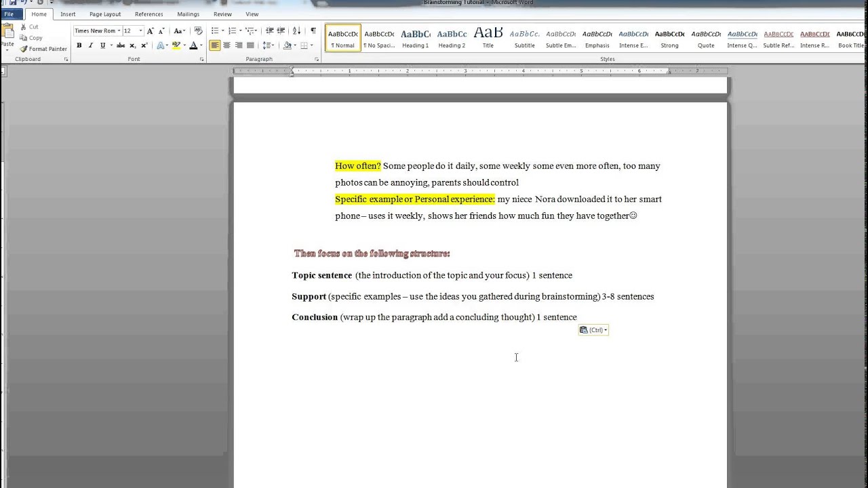This screenshot has width=868, height=488.
Task: Switch to the Page Layout tab
Action: tap(105, 14)
